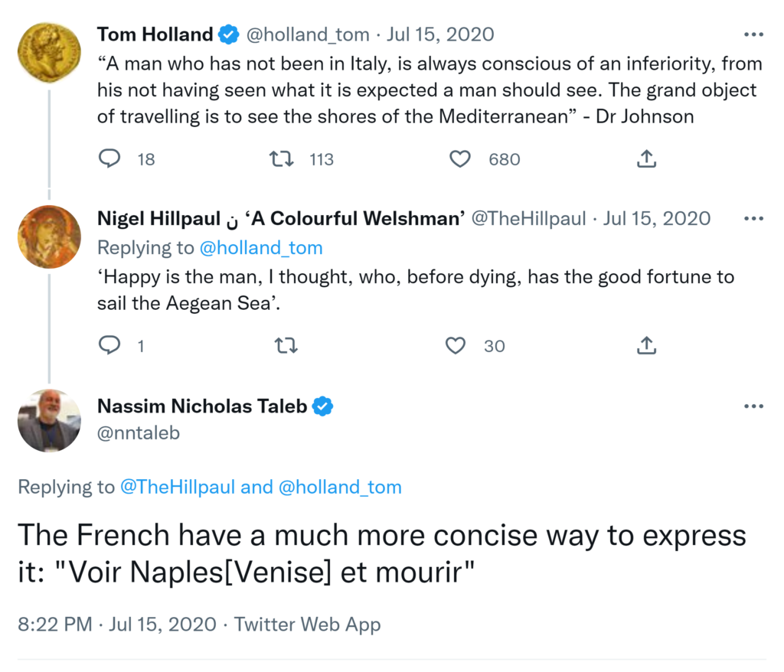Like Tom Holland's tweet with 680 likes
This screenshot has width=784, height=672.
(x=459, y=158)
